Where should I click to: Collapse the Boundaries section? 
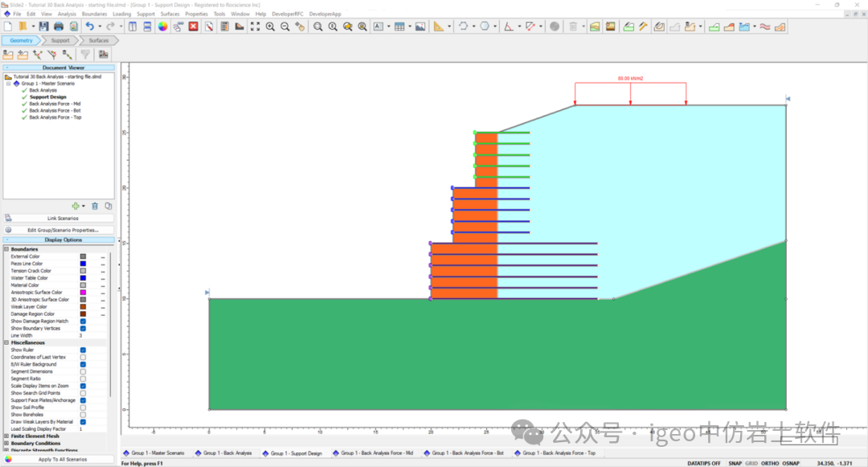coord(7,249)
